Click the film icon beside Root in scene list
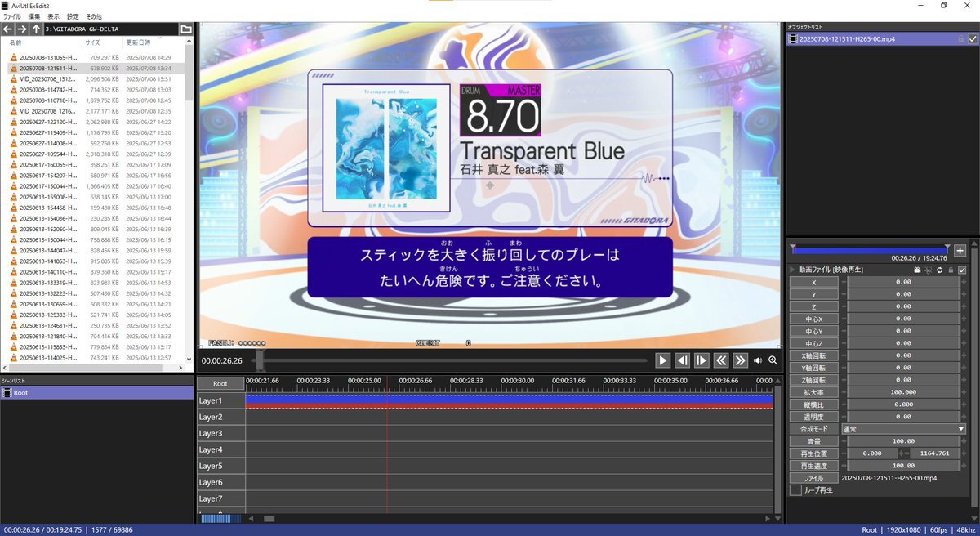 coord(7,393)
